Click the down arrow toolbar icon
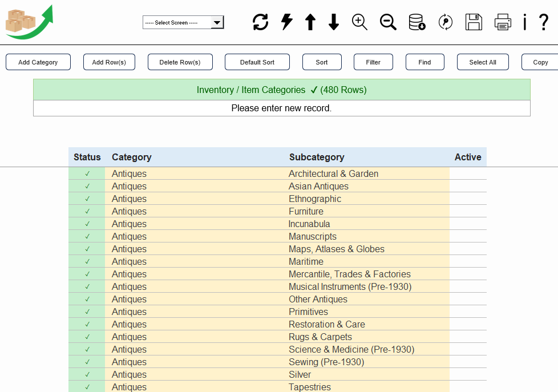Image resolution: width=558 pixels, height=392 pixels. (x=334, y=22)
